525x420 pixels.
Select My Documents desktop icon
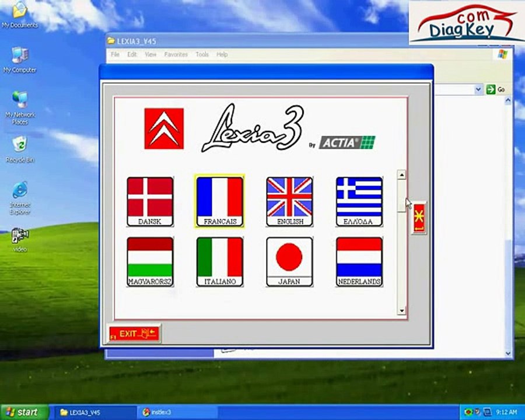pos(20,15)
